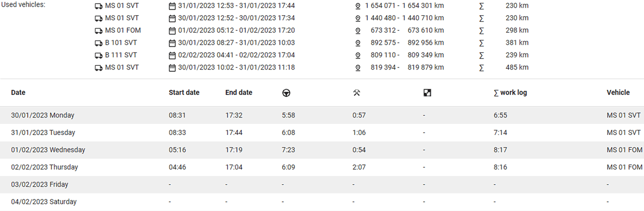The height and width of the screenshot is (211, 644).
Task: Click the End date column header
Action: click(239, 93)
